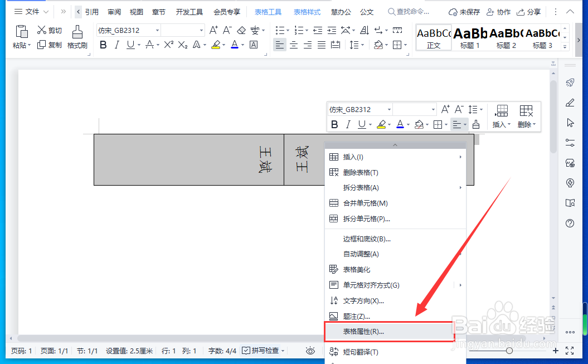Click the 协作 button

[x=498, y=12]
